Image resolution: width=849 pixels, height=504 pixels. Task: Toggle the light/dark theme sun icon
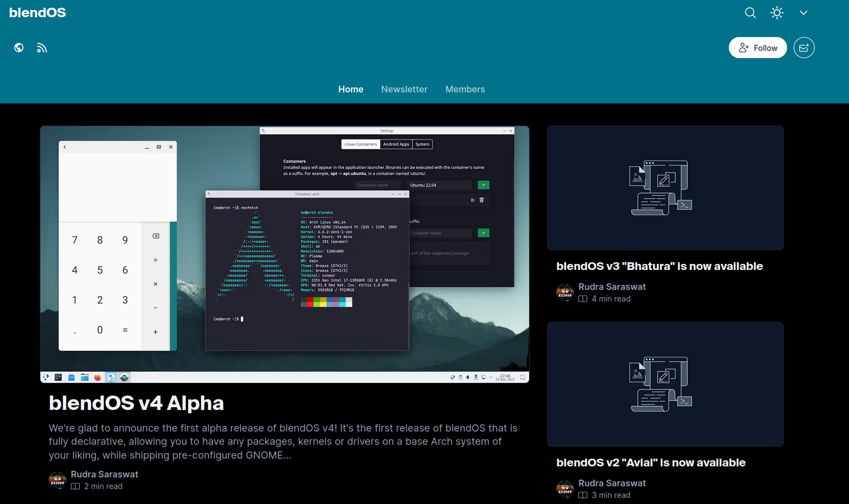coord(777,13)
